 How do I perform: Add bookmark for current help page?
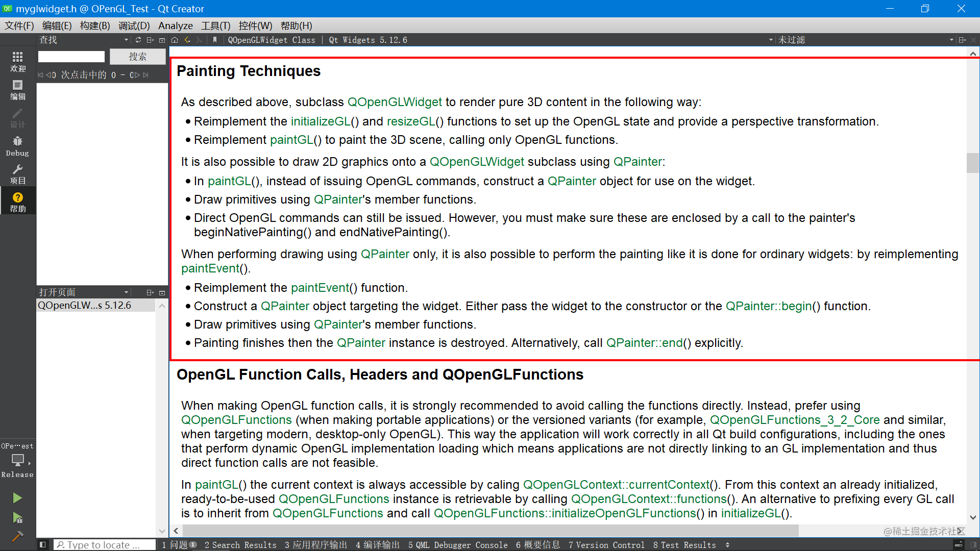(x=215, y=40)
